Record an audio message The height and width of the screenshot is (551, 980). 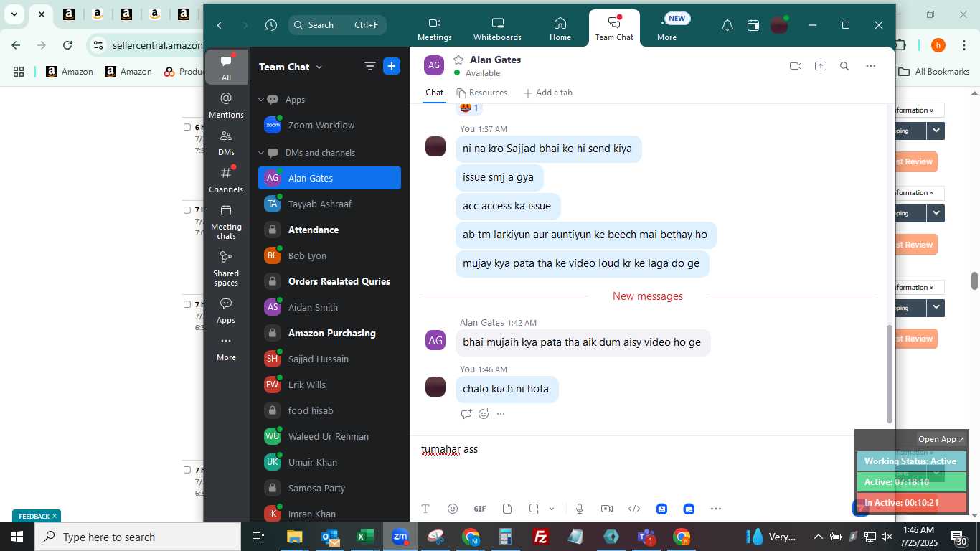tap(580, 509)
